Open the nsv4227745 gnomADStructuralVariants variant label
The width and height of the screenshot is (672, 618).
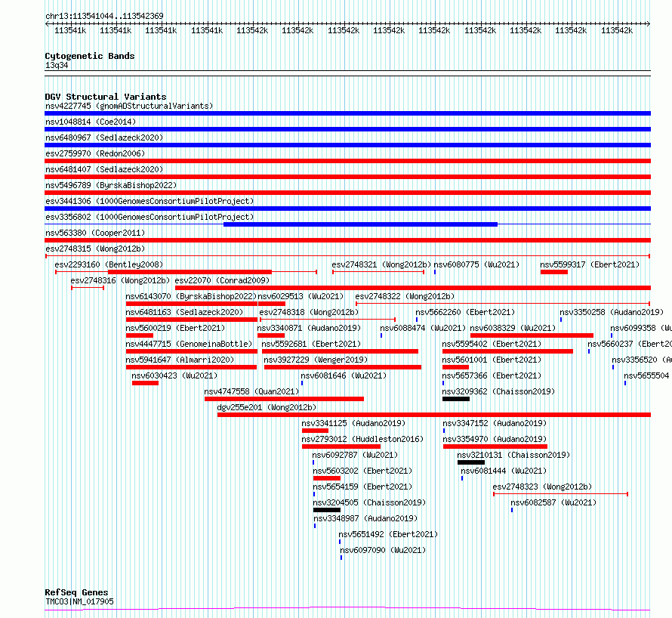click(x=129, y=106)
